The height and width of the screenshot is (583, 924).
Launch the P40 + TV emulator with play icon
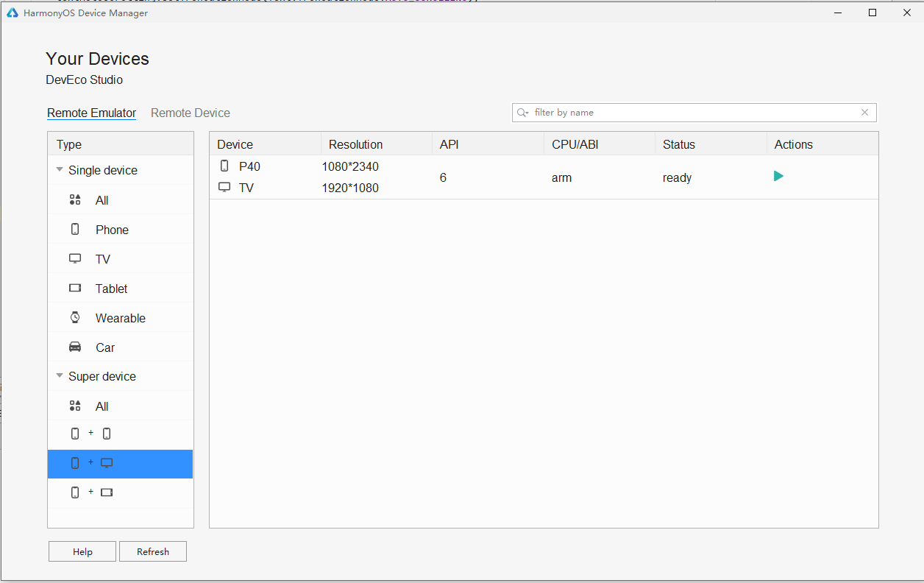point(778,176)
